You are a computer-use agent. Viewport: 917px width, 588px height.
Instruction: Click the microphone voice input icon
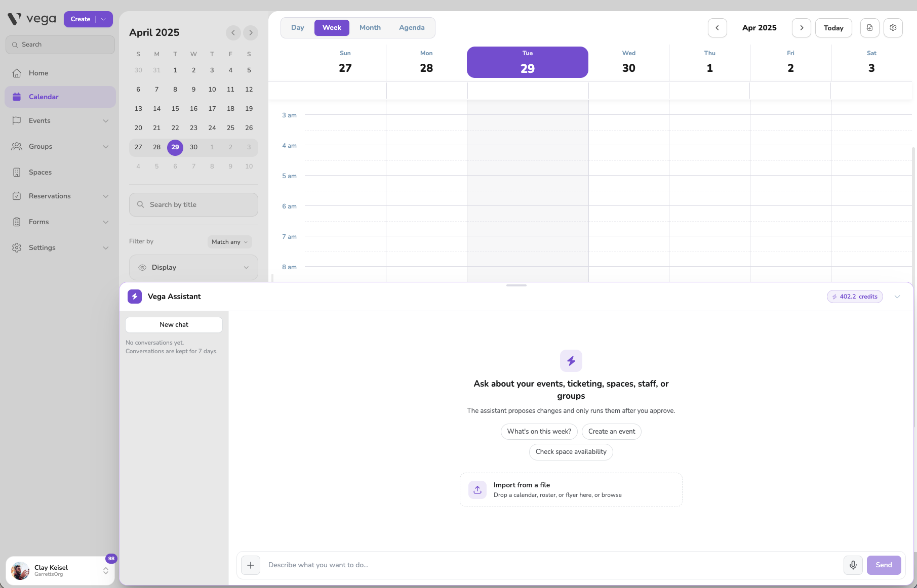coord(853,565)
